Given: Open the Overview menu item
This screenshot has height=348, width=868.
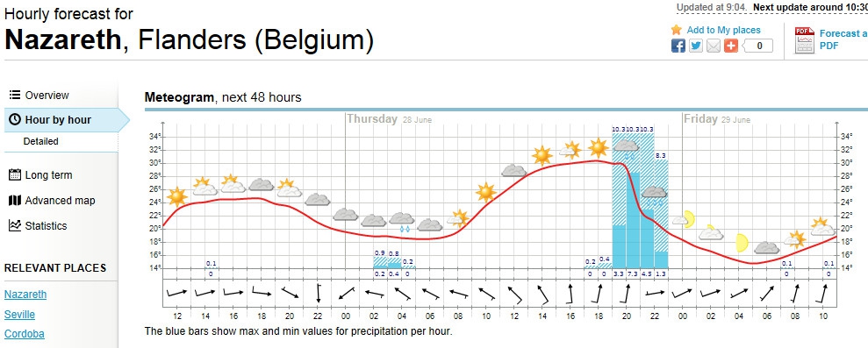Looking at the screenshot, I should pyautogui.click(x=39, y=96).
